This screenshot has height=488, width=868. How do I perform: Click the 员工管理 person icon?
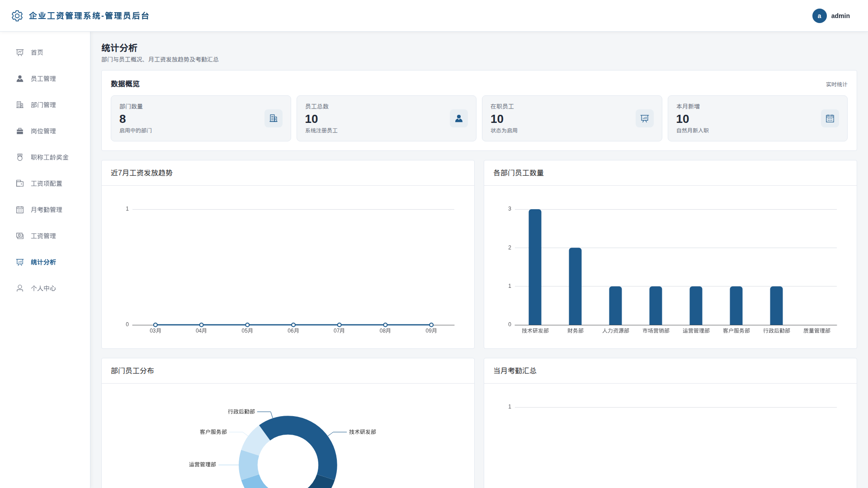(20, 79)
